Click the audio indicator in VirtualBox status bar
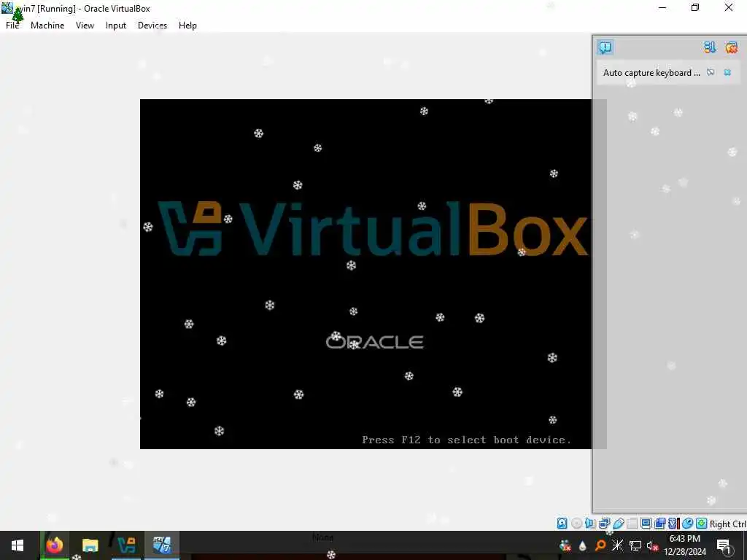 tap(589, 524)
